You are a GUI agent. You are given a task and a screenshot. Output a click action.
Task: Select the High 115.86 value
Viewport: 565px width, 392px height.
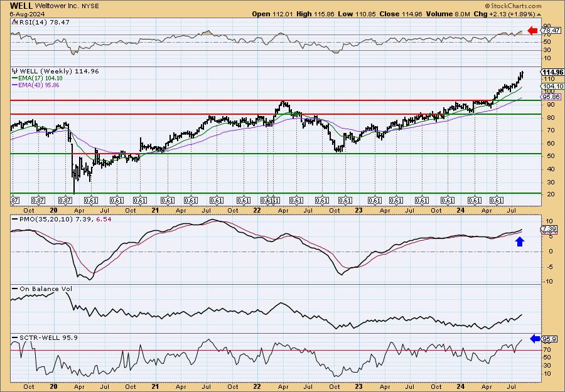[x=315, y=14]
